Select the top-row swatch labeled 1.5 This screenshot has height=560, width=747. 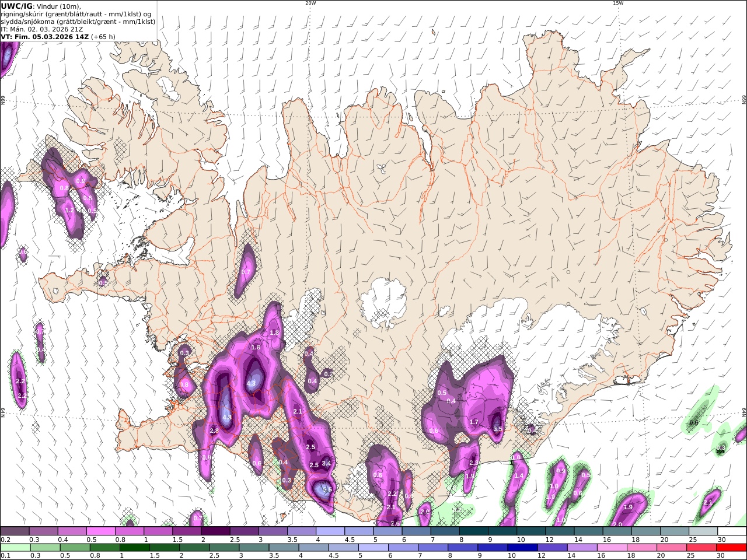click(187, 531)
